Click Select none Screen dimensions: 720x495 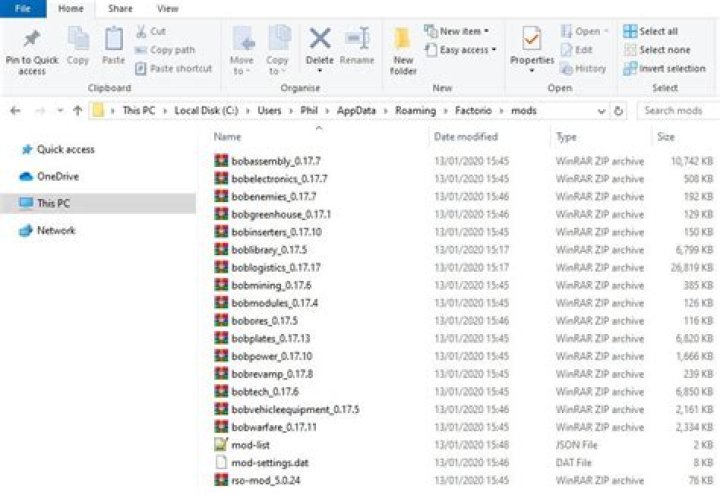point(657,50)
